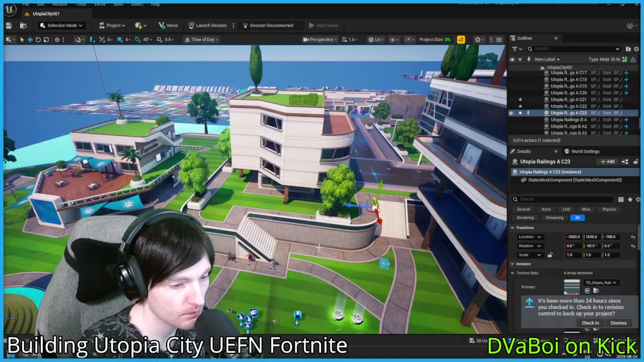Select the Utopia R...gs A C17 outliner row
The width and height of the screenshot is (644, 362).
pyautogui.click(x=574, y=73)
